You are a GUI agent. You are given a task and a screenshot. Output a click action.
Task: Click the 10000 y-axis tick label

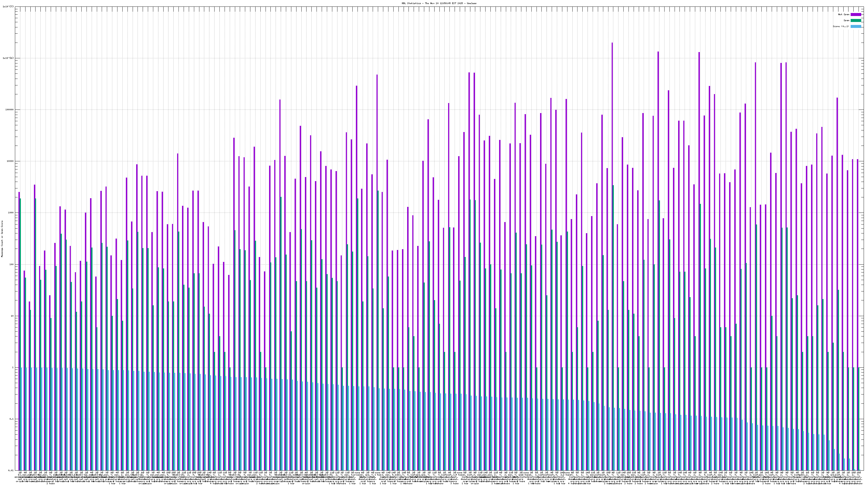point(10,161)
